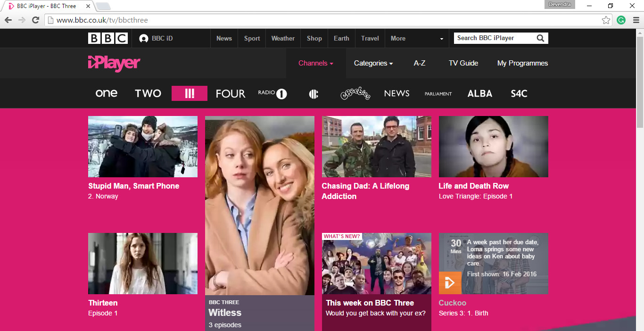Image resolution: width=644 pixels, height=331 pixels.
Task: Click 'Would you get back with your ex?' text
Action: click(x=376, y=313)
